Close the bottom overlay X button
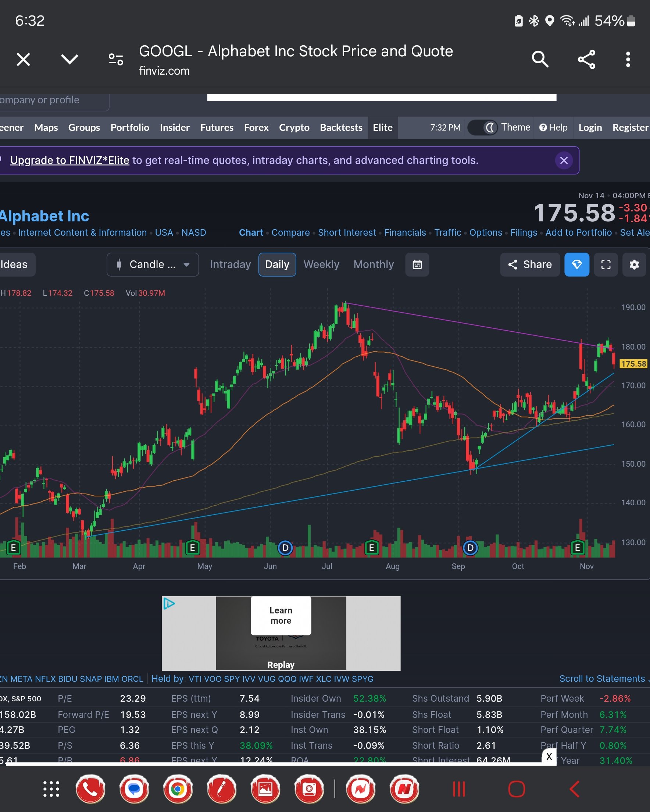 [549, 756]
